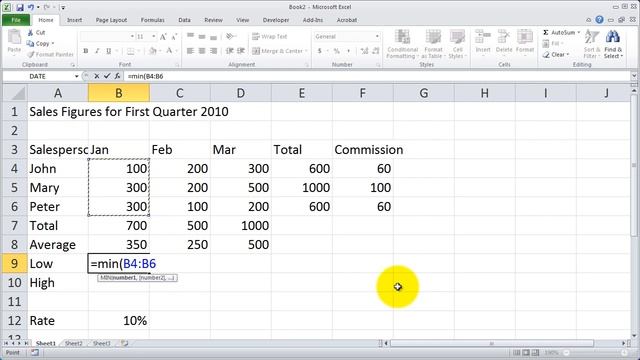Viewport: 640px width, 360px height.
Task: Toggle Align Text Left
Action: (191, 51)
